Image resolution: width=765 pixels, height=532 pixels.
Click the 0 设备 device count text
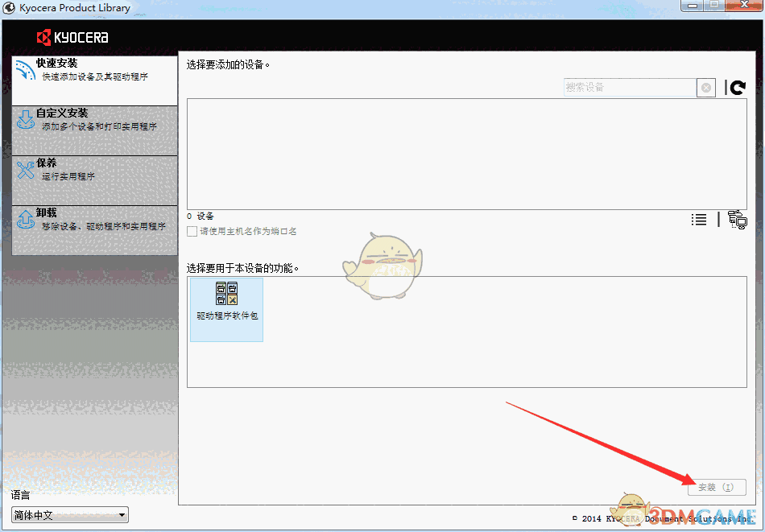200,216
